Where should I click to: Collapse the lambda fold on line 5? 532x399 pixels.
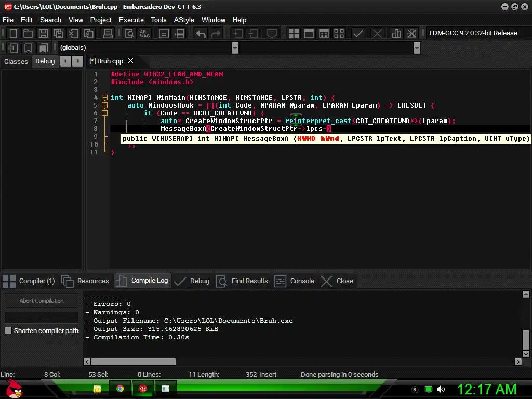(x=105, y=105)
